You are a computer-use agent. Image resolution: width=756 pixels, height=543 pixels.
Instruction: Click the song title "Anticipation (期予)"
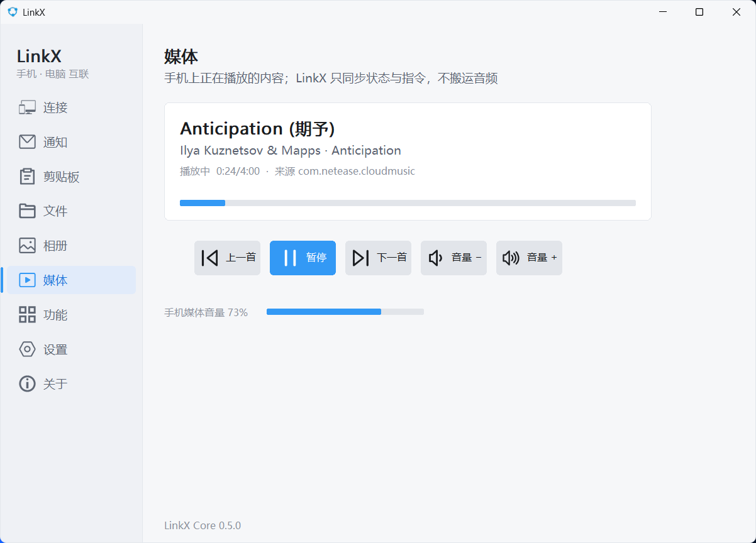(x=257, y=129)
